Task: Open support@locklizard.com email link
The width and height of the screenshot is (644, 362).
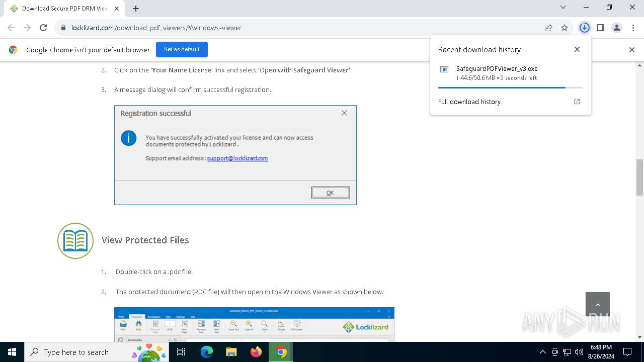Action: pyautogui.click(x=237, y=158)
